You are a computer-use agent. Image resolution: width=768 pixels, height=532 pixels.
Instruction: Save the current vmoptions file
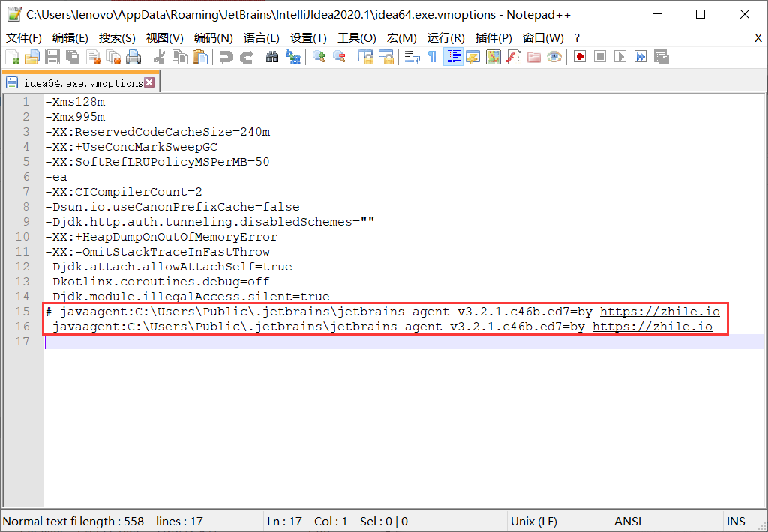[51, 58]
